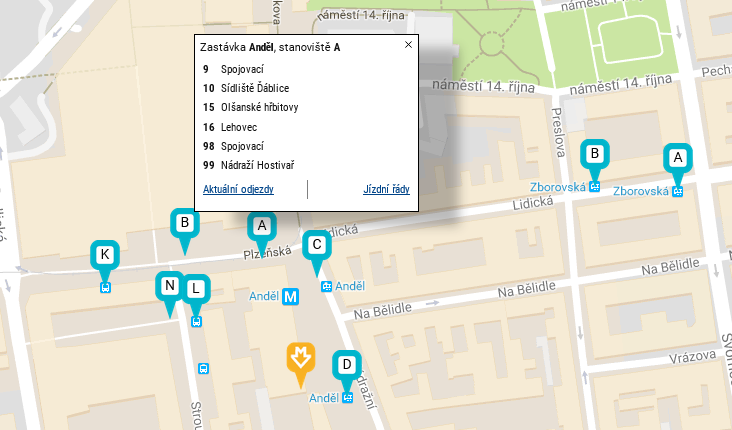Screen dimensions: 732x430
Task: Click the stop marker labeled L
Action: (196, 289)
